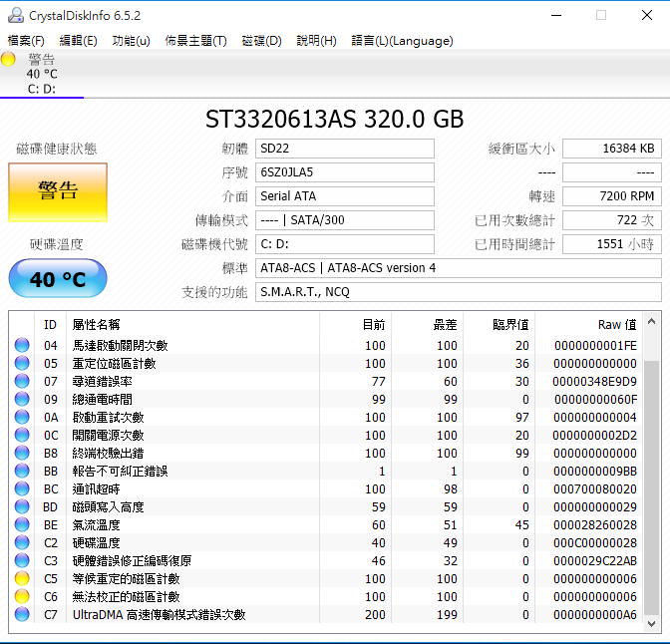Click the buffer size field 16384 KB
Image resolution: width=670 pixels, height=644 pixels.
(612, 149)
